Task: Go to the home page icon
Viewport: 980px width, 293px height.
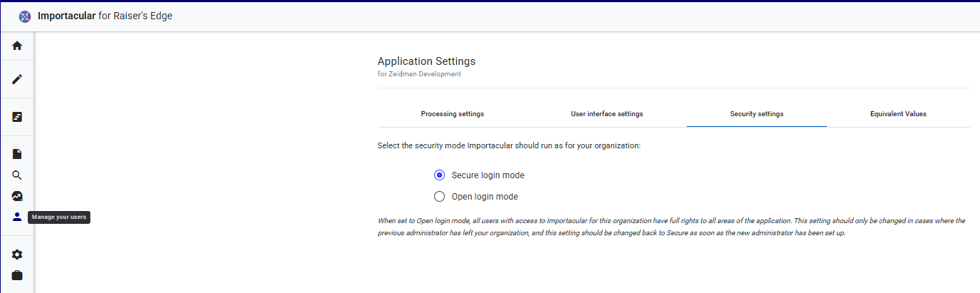Action: click(x=17, y=46)
